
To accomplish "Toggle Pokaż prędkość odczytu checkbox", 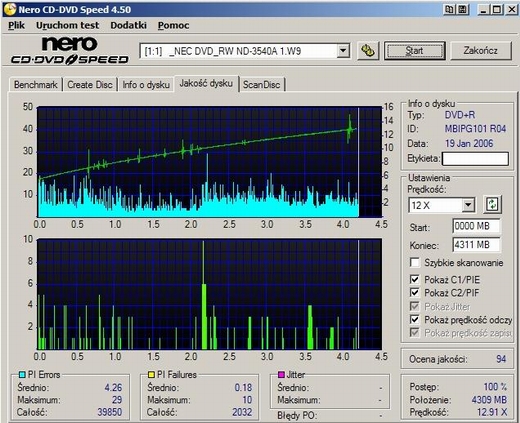I will (415, 320).
